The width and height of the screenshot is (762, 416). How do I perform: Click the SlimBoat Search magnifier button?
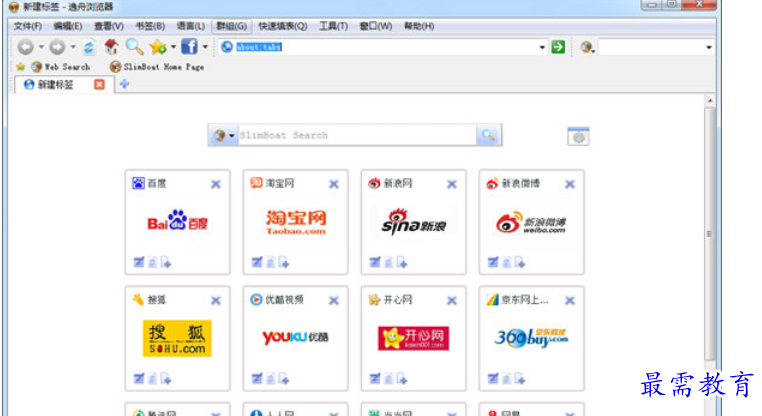coord(488,136)
